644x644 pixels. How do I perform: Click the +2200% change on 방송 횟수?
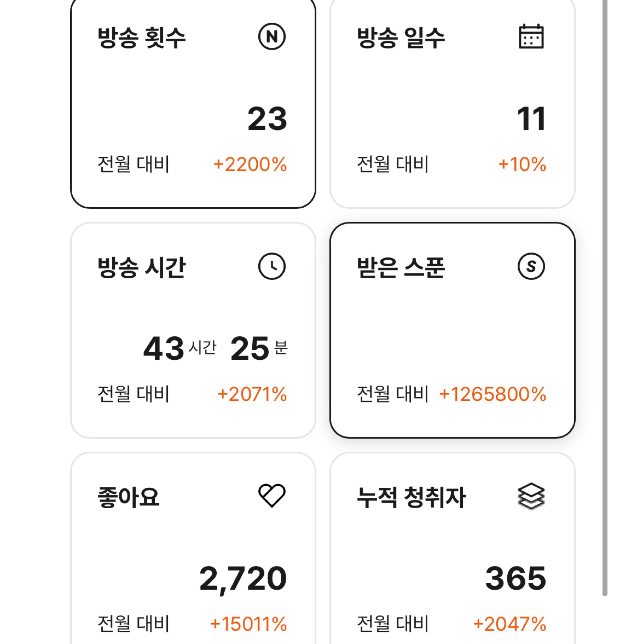point(250,164)
